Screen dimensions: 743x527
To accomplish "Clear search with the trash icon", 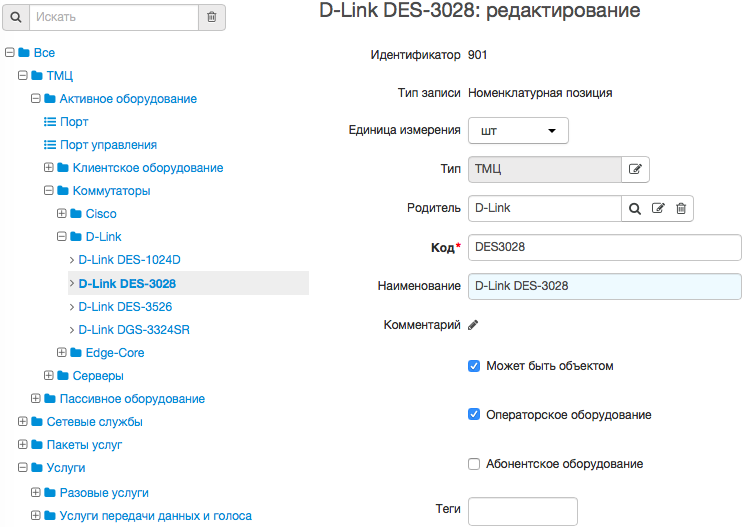I will click(212, 18).
